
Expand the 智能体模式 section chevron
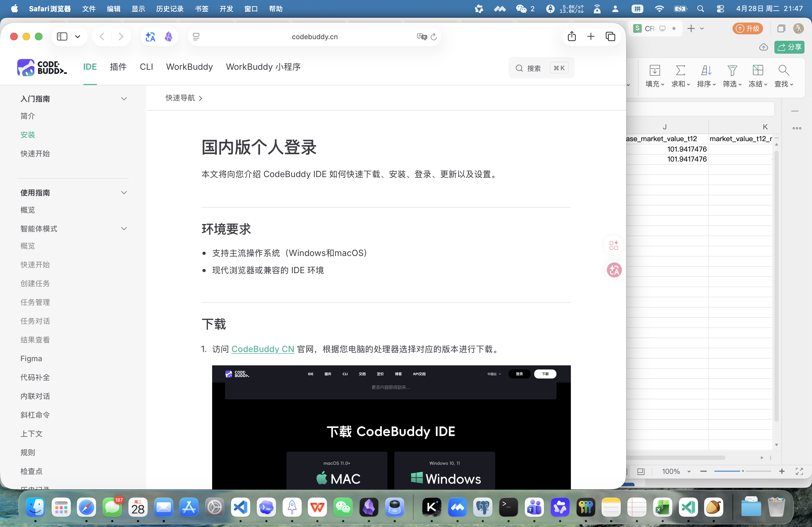click(x=124, y=229)
